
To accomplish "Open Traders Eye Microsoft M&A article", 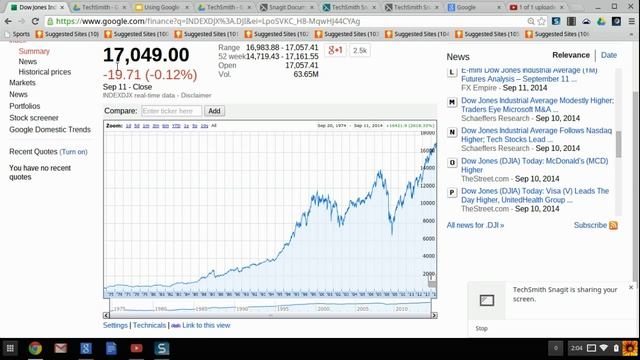I will pyautogui.click(x=537, y=105).
